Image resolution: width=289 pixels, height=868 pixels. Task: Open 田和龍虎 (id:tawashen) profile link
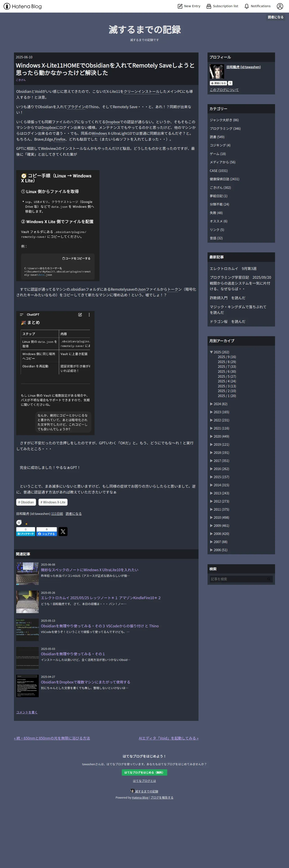pyautogui.click(x=244, y=67)
